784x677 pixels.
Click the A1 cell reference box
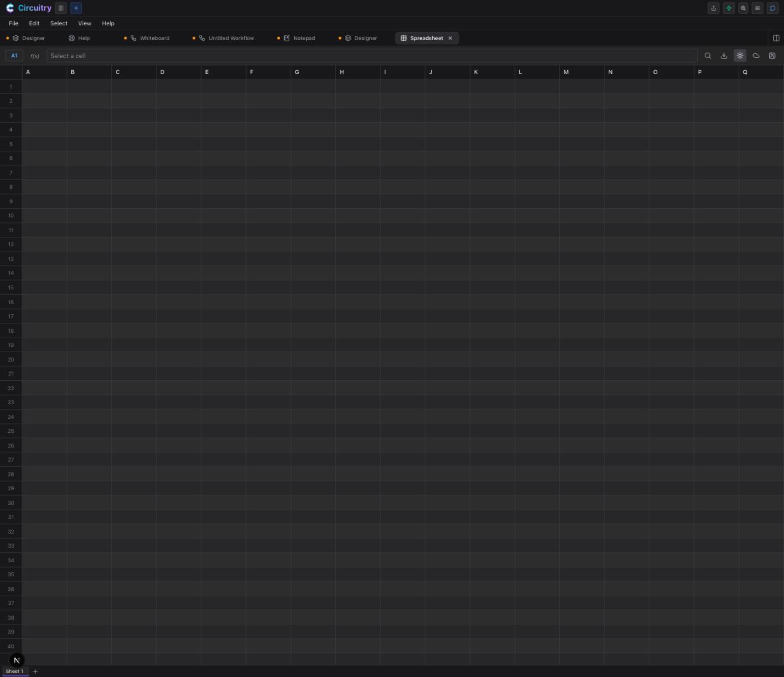point(14,55)
